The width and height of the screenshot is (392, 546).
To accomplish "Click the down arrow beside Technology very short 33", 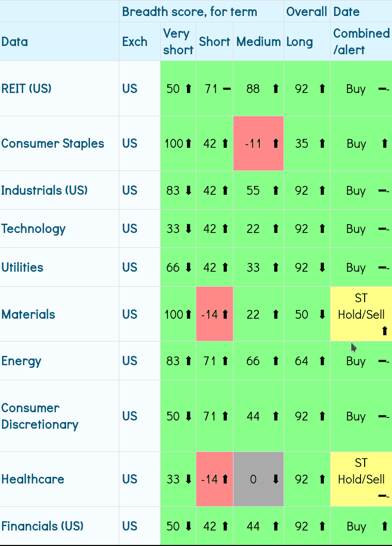I will click(x=188, y=229).
